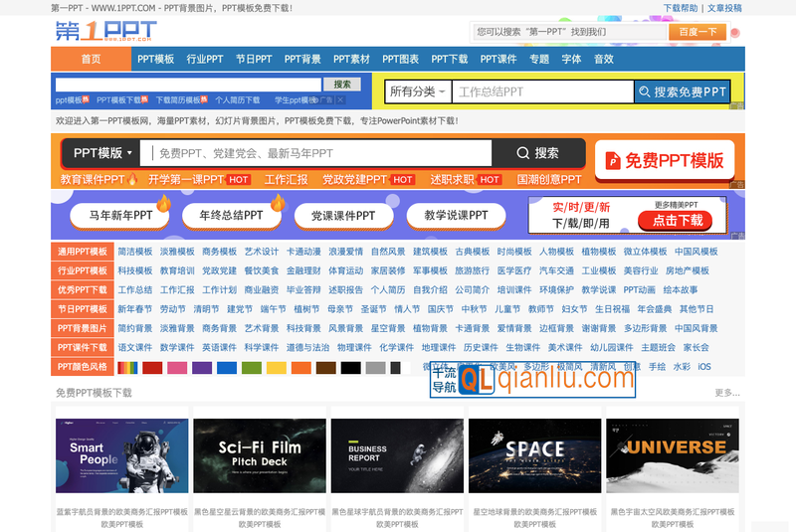Click the 更多... link beside 免费PPT模板下载
This screenshot has width=796, height=532.
(726, 393)
